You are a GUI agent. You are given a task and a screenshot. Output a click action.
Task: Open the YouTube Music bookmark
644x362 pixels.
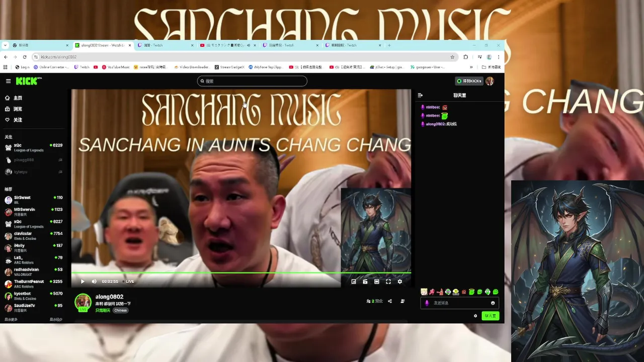116,67
